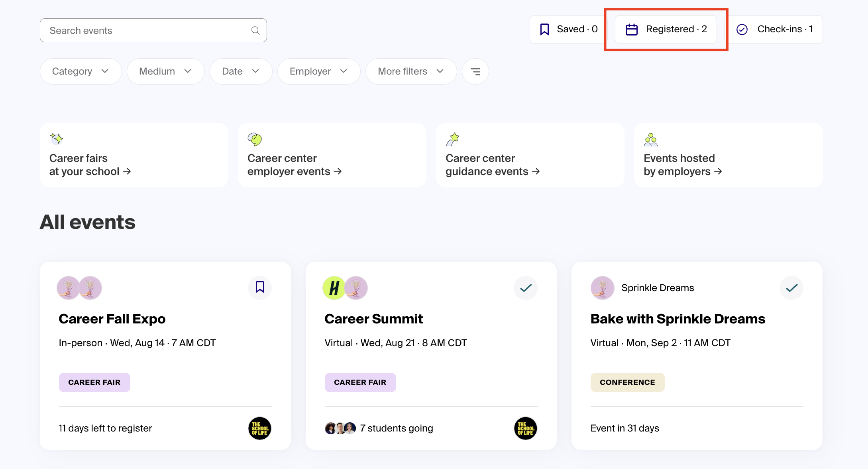Click the Handshake logo avatar on Career Summit

(x=334, y=288)
